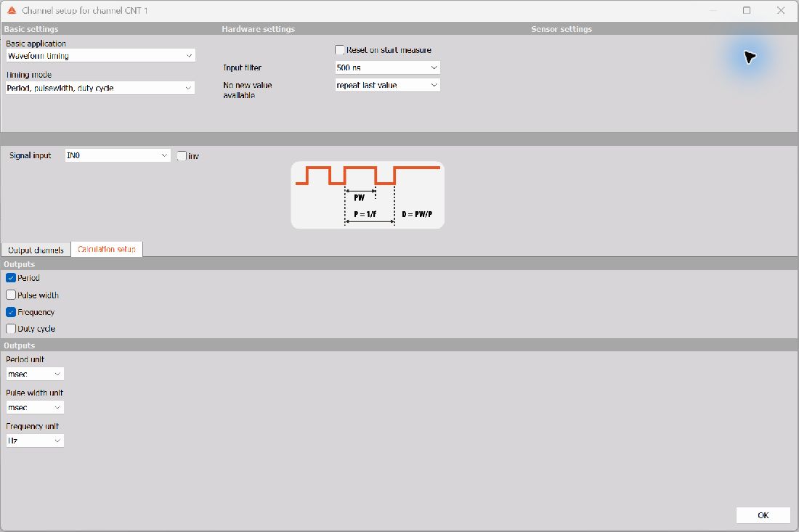This screenshot has height=532, width=799.
Task: Click the Sensor settings header text
Action: (x=561, y=29)
